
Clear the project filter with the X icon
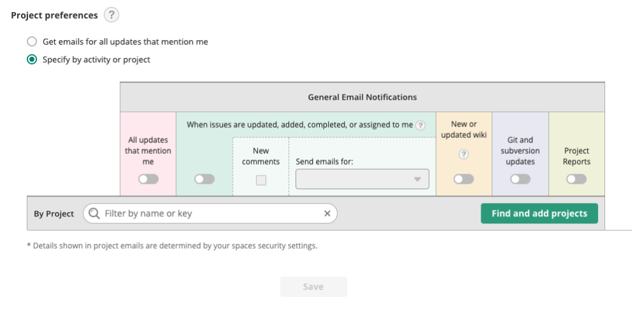(327, 213)
